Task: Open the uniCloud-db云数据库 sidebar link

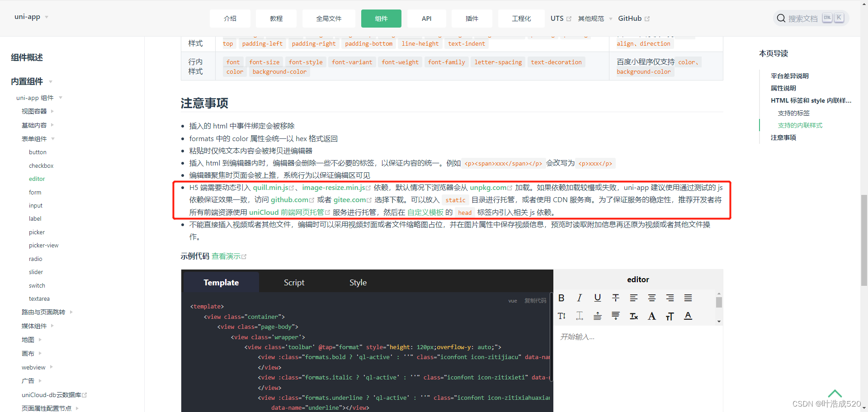Action: (x=54, y=395)
